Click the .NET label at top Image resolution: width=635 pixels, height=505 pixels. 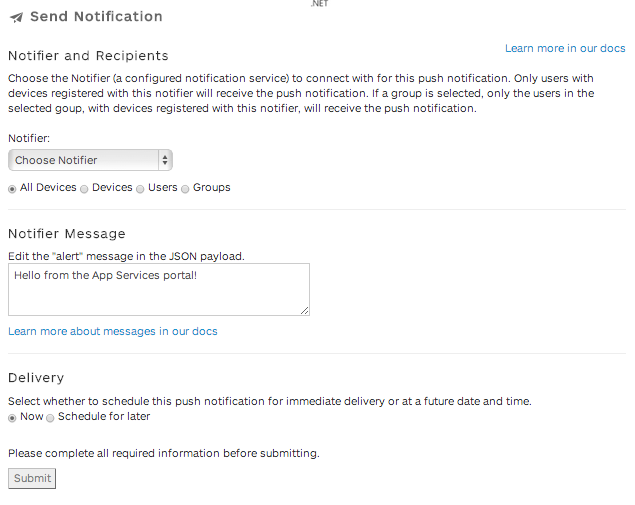[x=319, y=4]
